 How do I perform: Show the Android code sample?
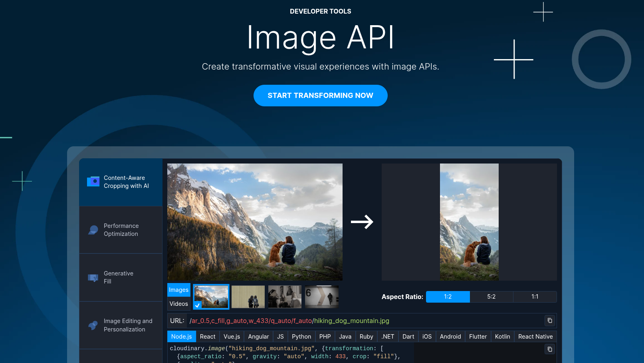(450, 337)
